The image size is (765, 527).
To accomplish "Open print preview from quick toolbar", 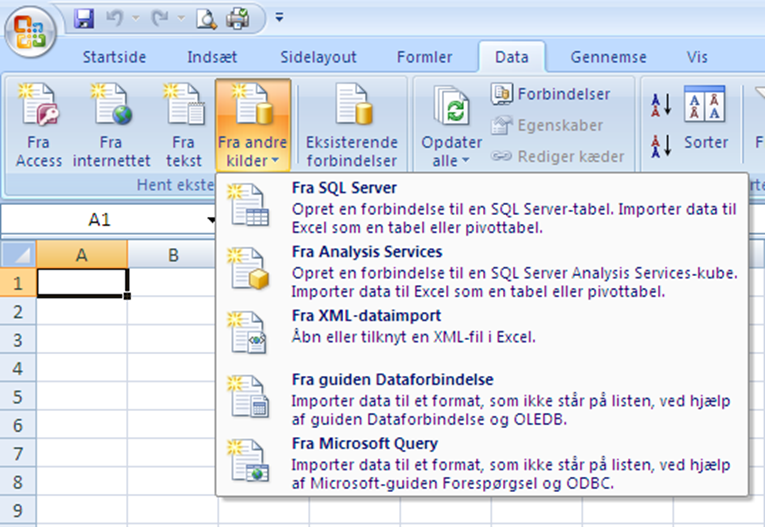I will 206,19.
